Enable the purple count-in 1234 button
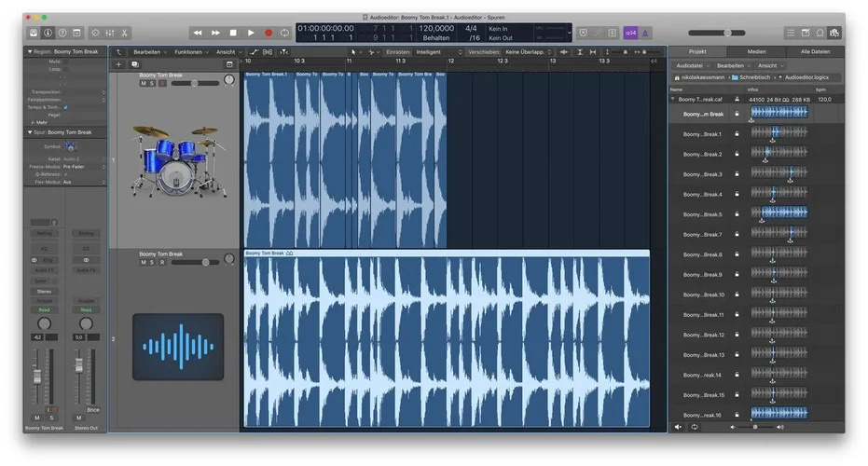 [x=631, y=33]
